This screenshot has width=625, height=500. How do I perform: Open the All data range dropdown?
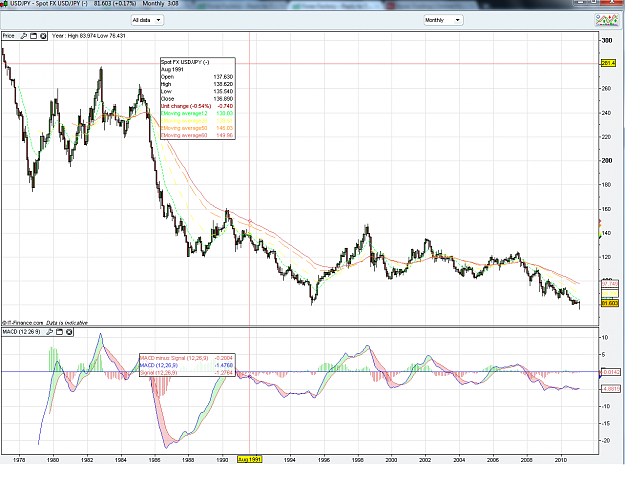(147, 20)
